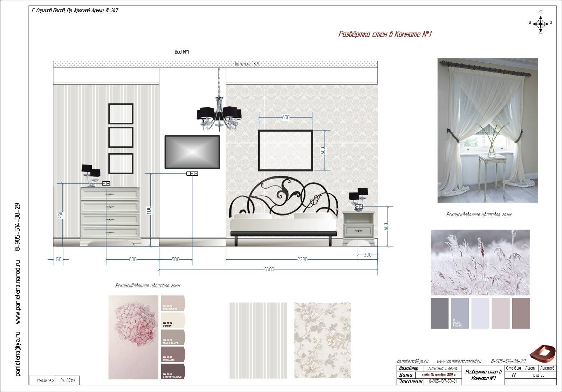562x392 pixels.
Task: Pick the Truly Taupe paint swatch
Action: click(x=173, y=337)
